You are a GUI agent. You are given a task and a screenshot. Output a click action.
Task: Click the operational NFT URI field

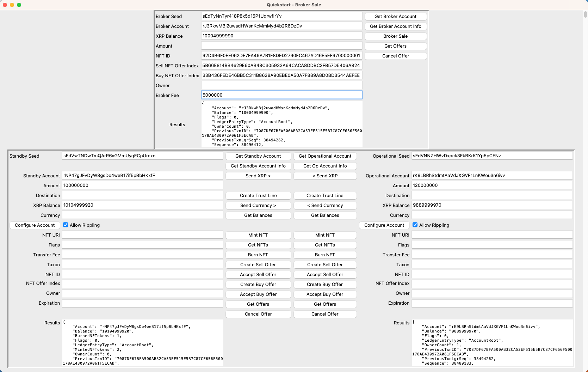click(x=492, y=235)
